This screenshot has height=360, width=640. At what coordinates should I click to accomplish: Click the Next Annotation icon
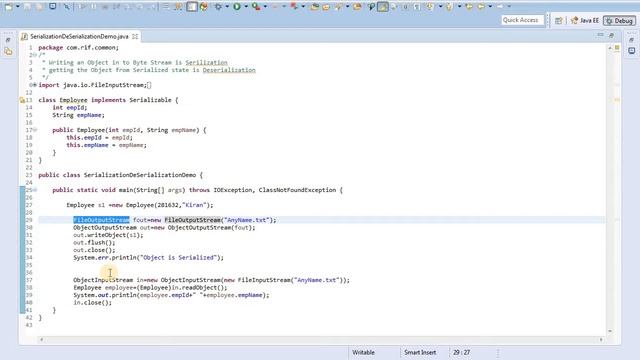pos(430,7)
